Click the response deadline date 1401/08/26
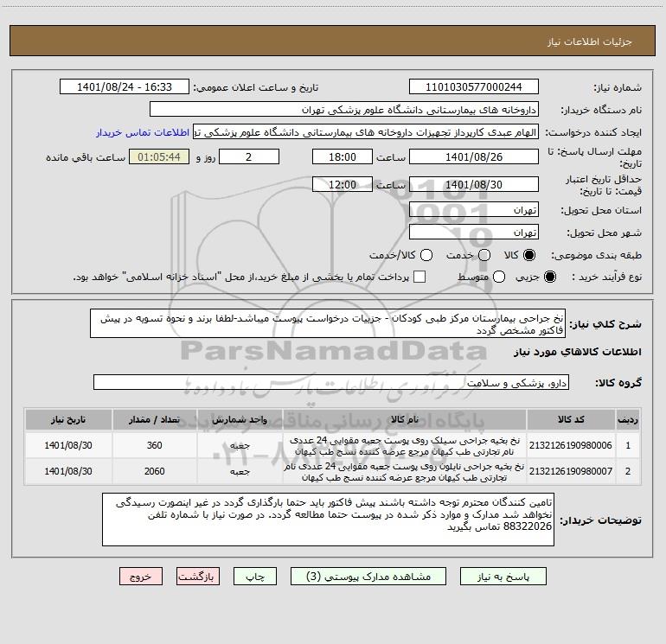 click(474, 156)
